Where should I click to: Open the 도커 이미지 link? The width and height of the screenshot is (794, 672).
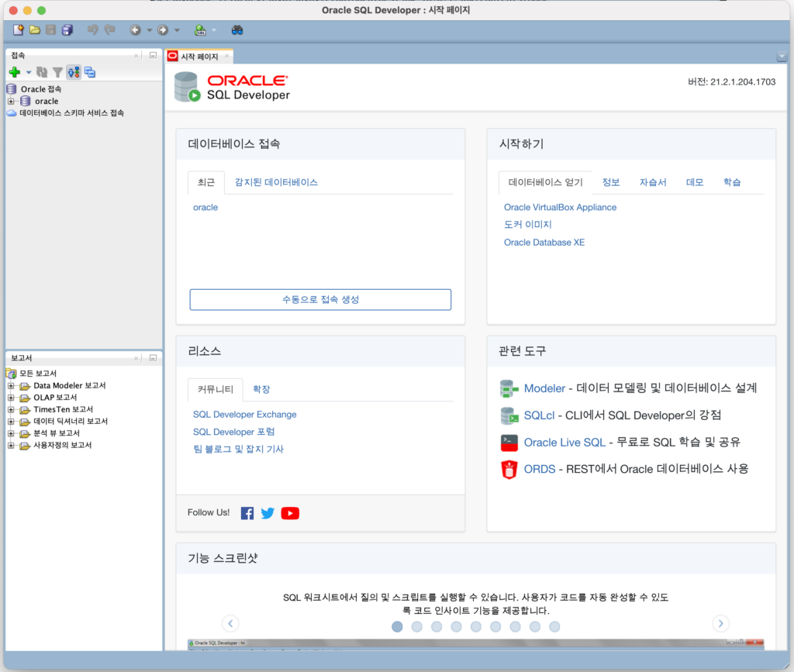click(x=527, y=225)
